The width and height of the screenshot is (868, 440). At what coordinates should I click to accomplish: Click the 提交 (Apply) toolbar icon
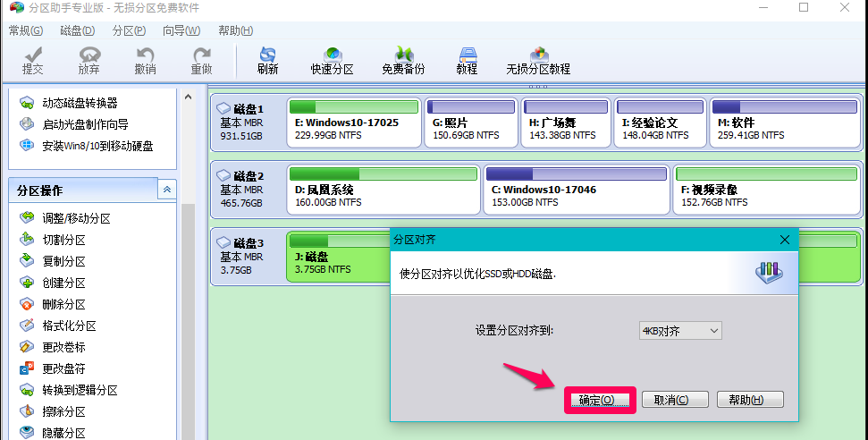[x=32, y=60]
